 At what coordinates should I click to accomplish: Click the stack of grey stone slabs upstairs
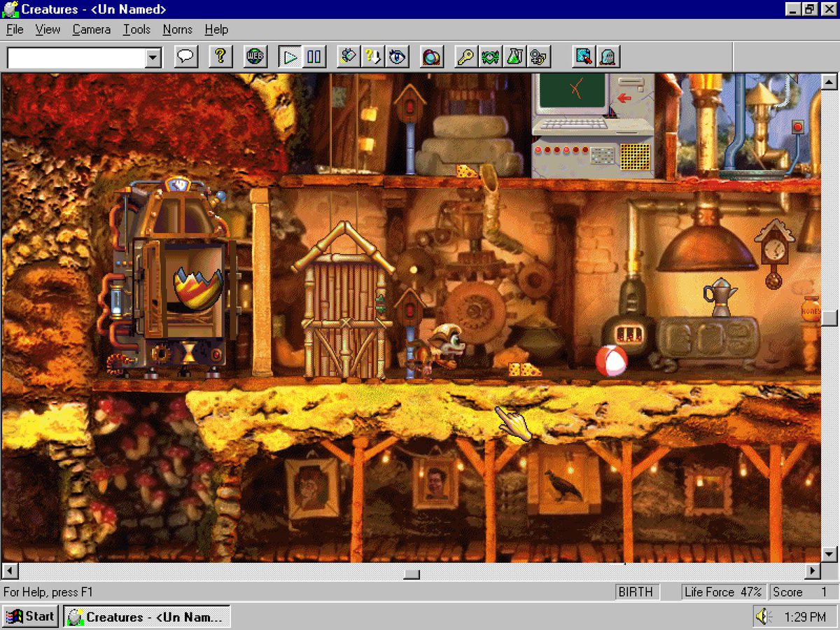click(470, 145)
